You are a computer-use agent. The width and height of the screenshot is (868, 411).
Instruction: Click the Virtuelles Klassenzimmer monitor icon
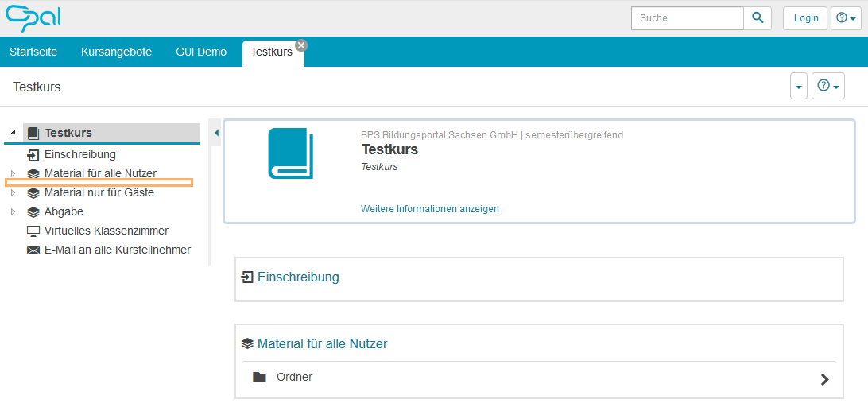pos(33,231)
